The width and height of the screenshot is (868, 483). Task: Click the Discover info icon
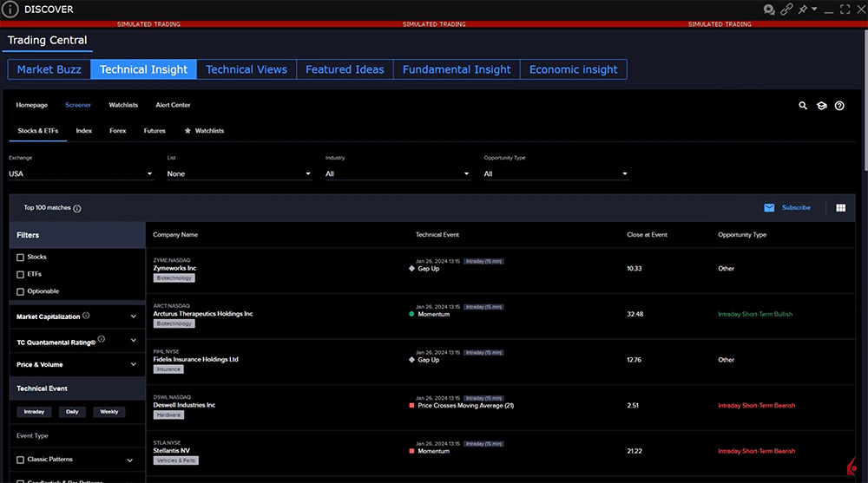coord(10,10)
